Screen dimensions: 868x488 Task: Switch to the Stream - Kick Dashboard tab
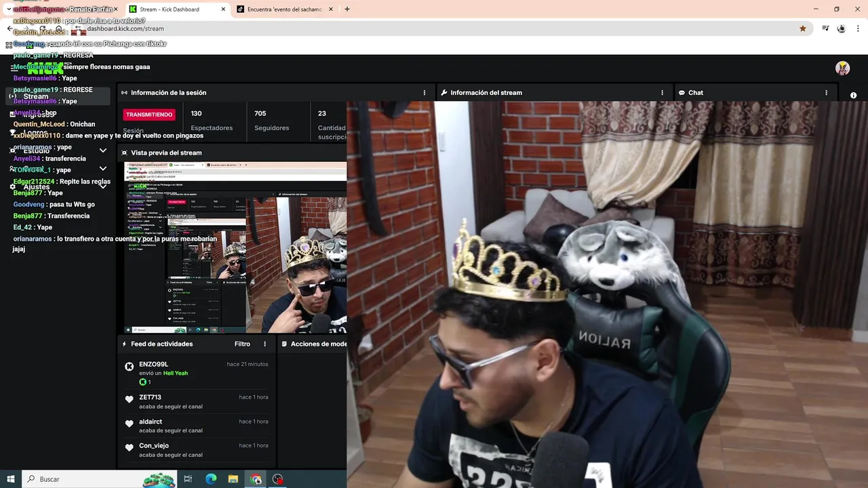[178, 9]
